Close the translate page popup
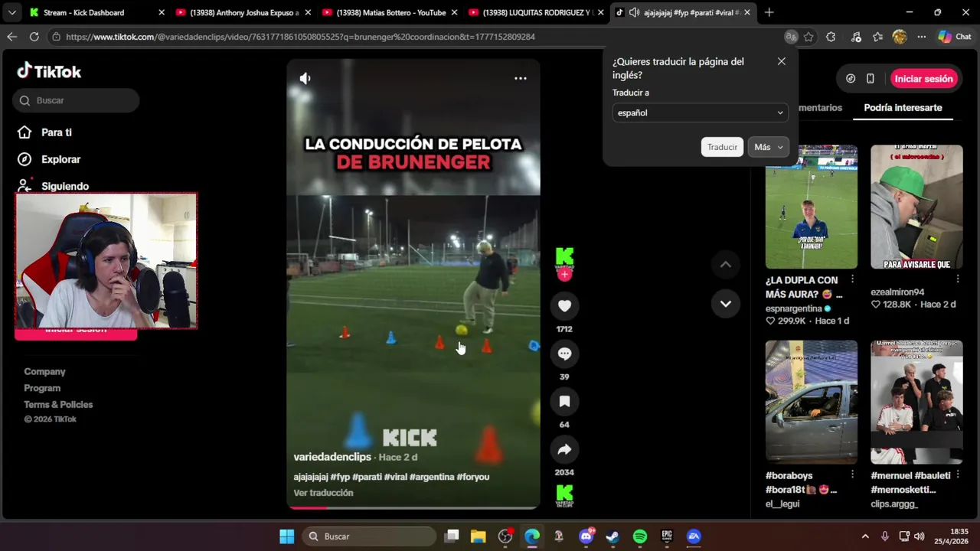The image size is (980, 551). point(781,61)
